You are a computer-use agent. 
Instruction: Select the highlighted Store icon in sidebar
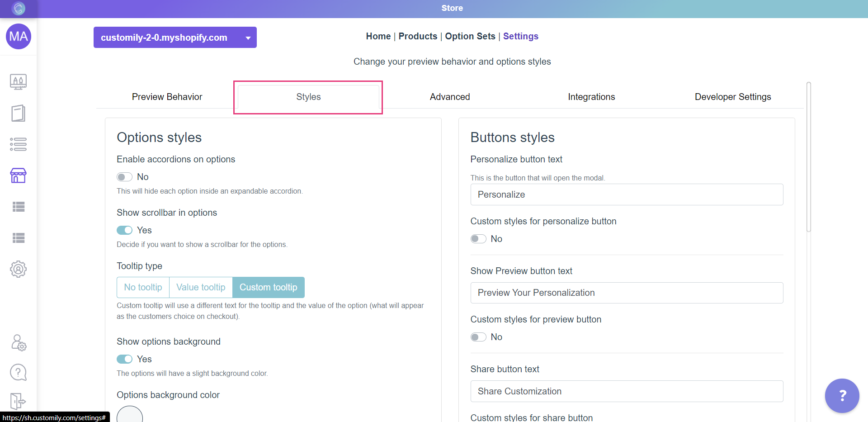click(x=18, y=175)
